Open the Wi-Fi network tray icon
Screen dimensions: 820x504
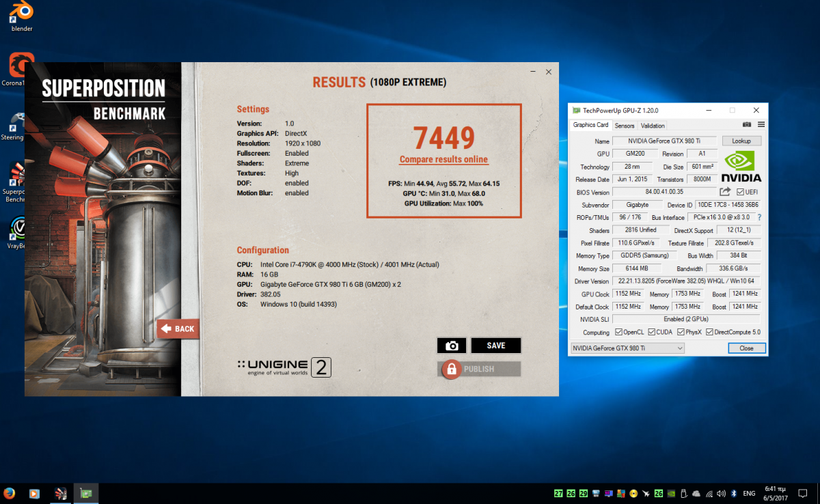coord(709,494)
